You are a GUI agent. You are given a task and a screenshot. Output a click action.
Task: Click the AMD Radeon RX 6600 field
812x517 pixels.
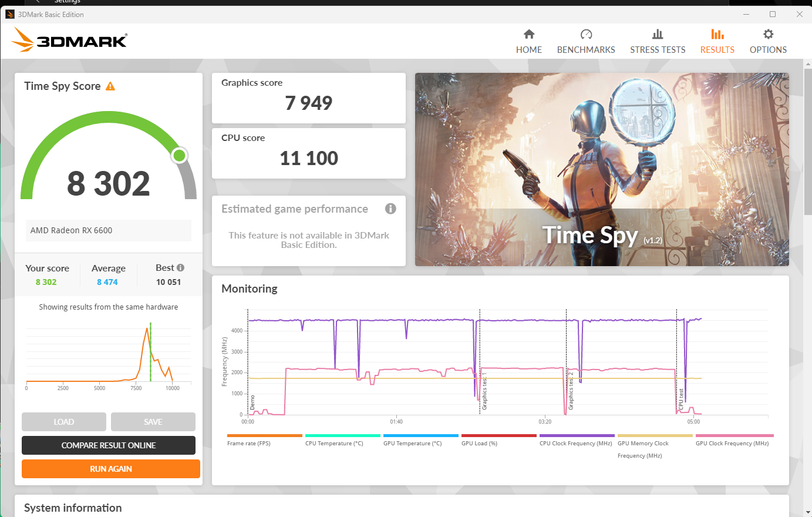coord(109,230)
